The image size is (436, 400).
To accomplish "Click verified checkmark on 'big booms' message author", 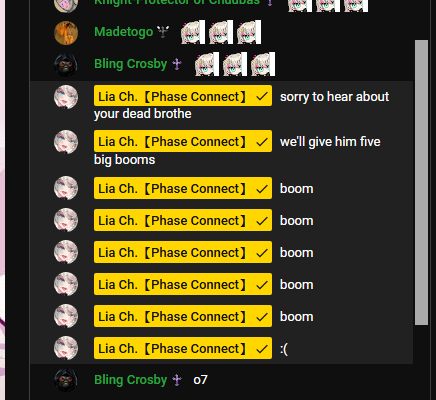I will pyautogui.click(x=262, y=142).
